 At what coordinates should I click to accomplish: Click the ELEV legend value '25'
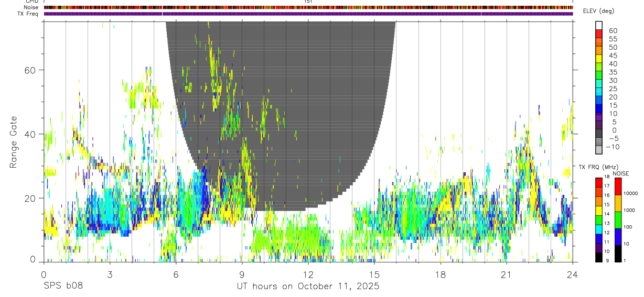[613, 89]
